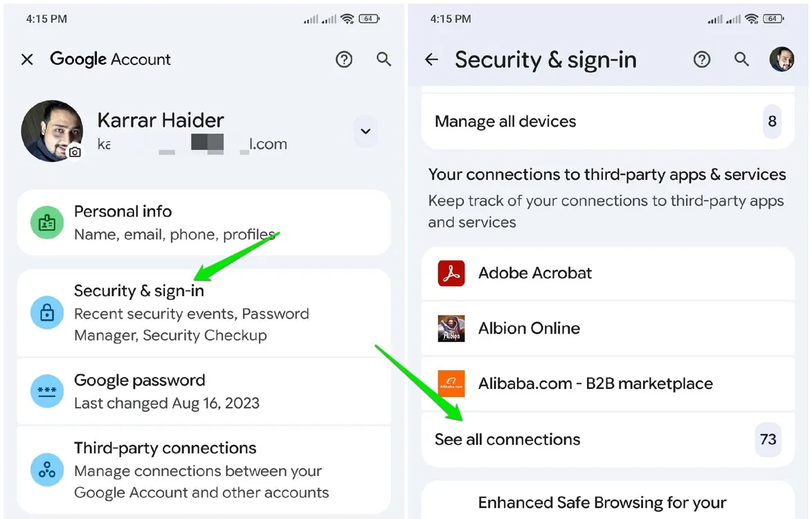This screenshot has height=519, width=812.
Task: Click the Third-party connections icon
Action: (46, 470)
